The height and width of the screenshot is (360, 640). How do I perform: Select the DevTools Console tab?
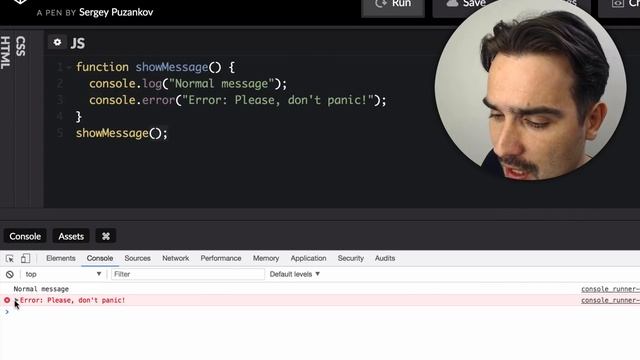(100, 258)
